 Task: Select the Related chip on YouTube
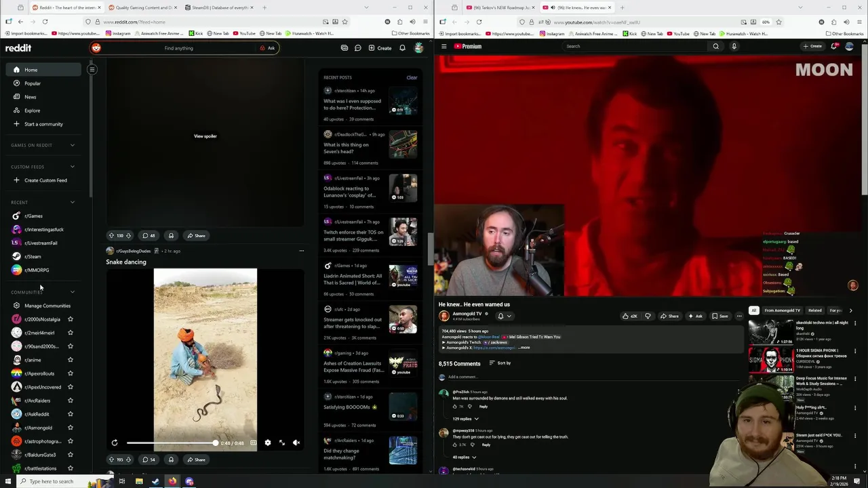click(815, 310)
